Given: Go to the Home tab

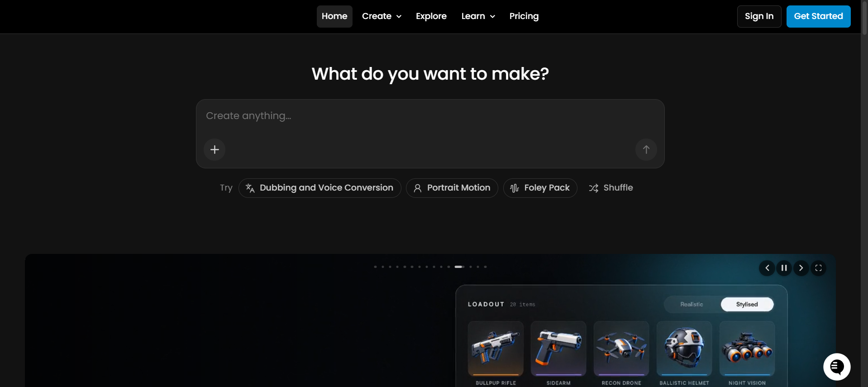Looking at the screenshot, I should [x=334, y=16].
